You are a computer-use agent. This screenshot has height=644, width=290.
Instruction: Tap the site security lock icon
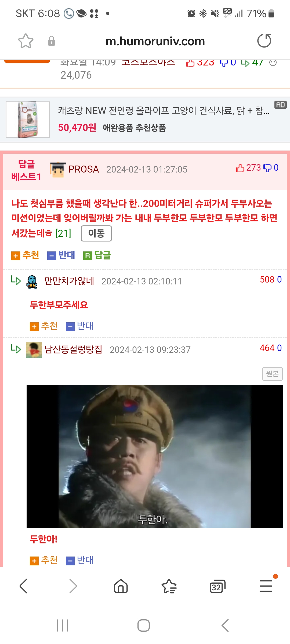point(51,41)
